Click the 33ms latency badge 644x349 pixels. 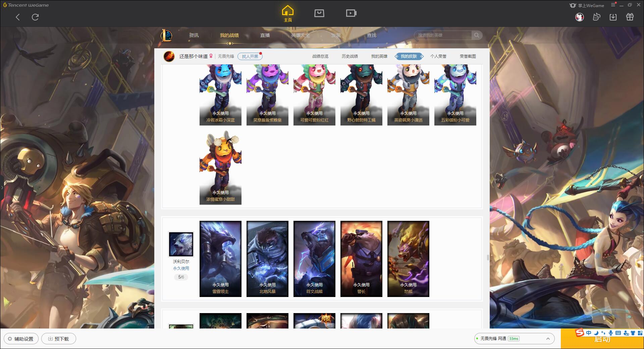point(514,339)
